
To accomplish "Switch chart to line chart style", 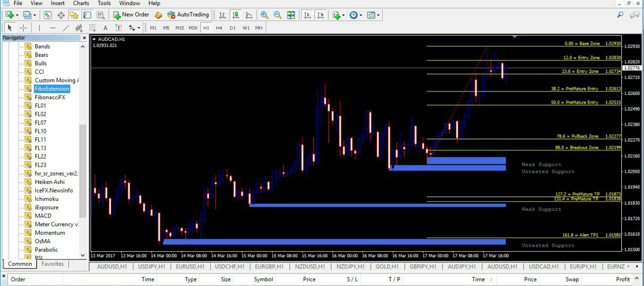I will pyautogui.click(x=249, y=15).
